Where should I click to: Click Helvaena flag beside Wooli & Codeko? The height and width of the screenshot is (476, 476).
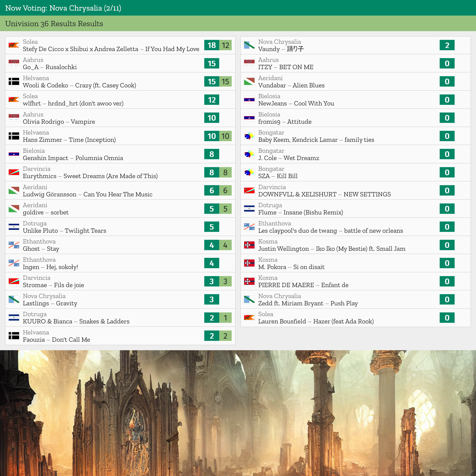pyautogui.click(x=14, y=82)
